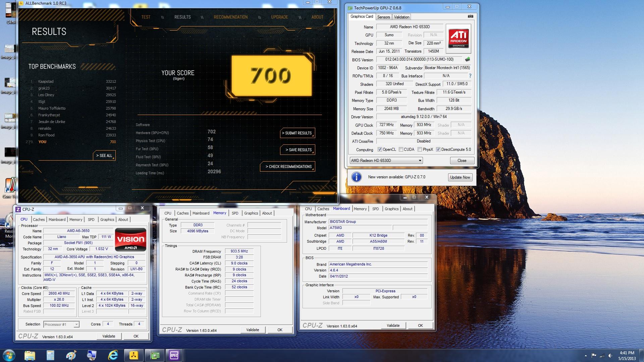644x362 pixels.
Task: Toggle the OpenCL checkbox in GPU-Z
Action: tap(380, 149)
